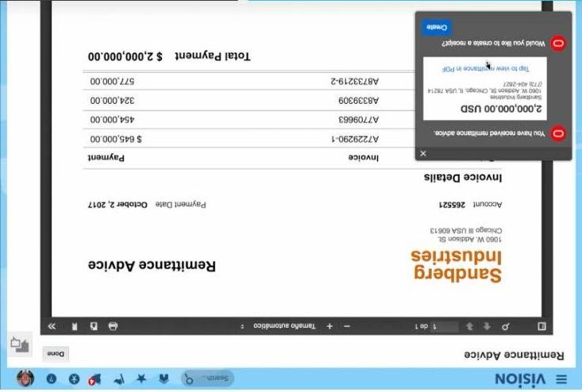The image size is (582, 392).
Task: Print the PDF with the printer icon
Action: tap(113, 326)
